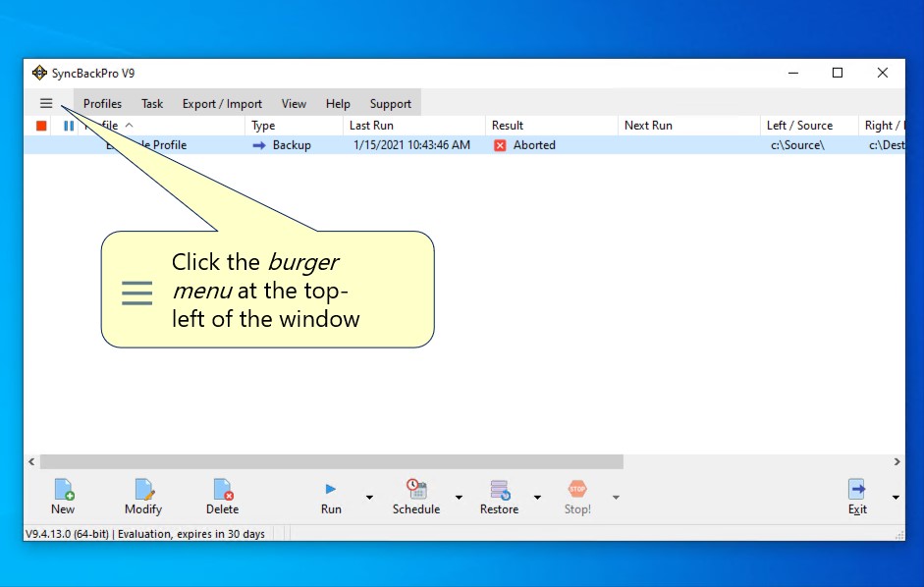The width and height of the screenshot is (924, 587).
Task: Click the Restore toolbar button
Action: coord(499,497)
